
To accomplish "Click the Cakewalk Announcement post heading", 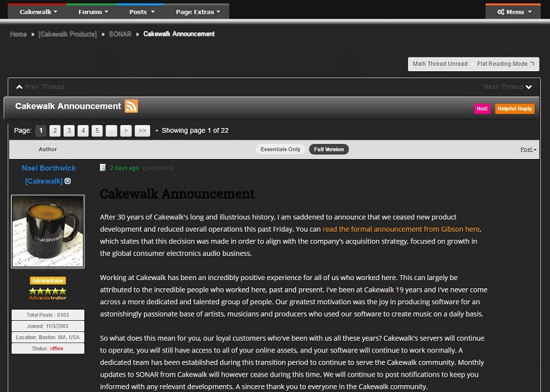I will tap(177, 194).
